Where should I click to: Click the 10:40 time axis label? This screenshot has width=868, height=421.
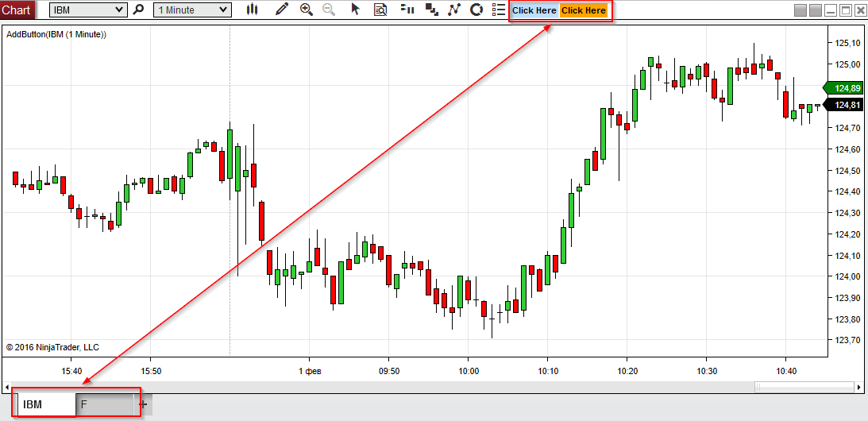pos(785,371)
